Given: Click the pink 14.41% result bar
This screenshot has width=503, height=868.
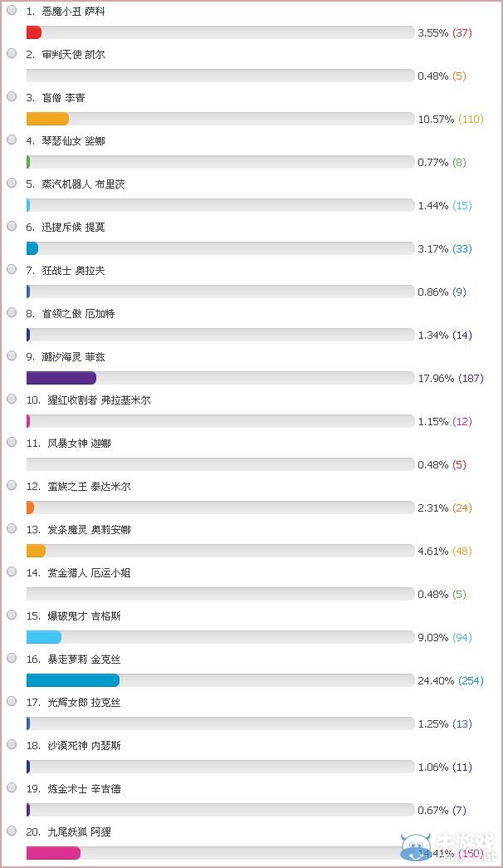Looking at the screenshot, I should [x=53, y=853].
